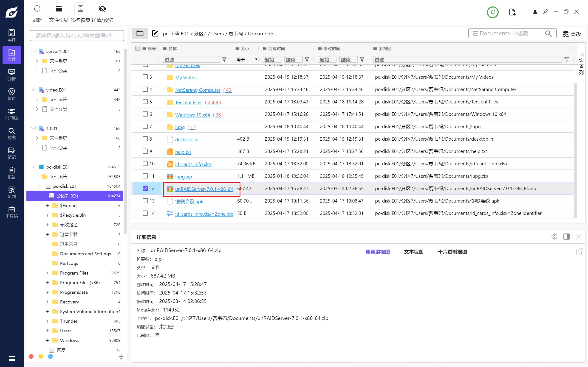Collapse the server1.001 tree node

click(x=34, y=51)
